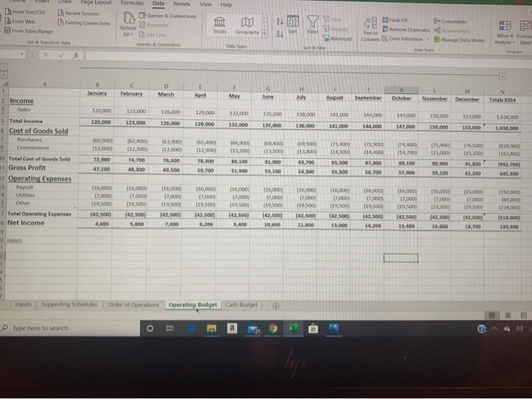Open Chrome from the taskbar
Screen dimensions: 532x399
tap(273, 328)
